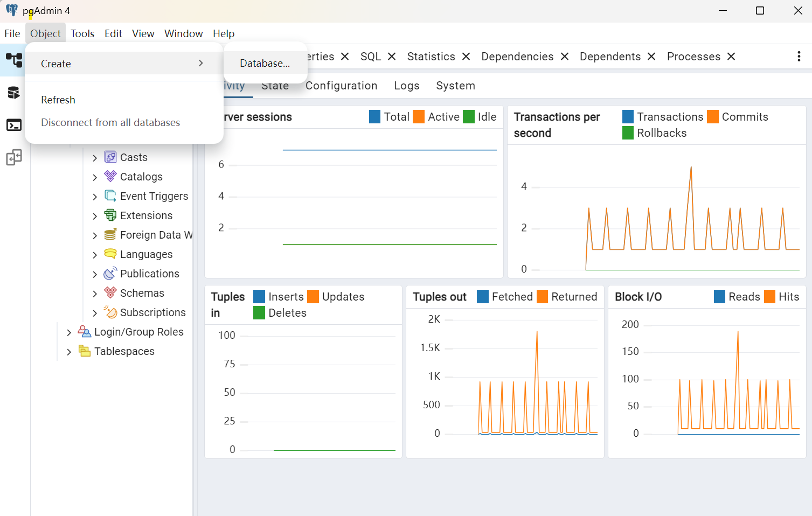Close the Processes tab
This screenshot has width=812, height=516.
(x=731, y=57)
